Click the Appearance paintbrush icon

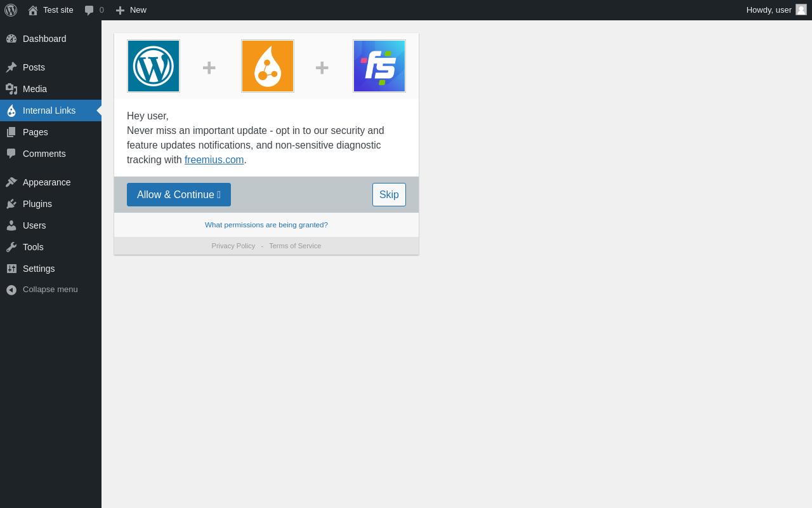click(11, 182)
